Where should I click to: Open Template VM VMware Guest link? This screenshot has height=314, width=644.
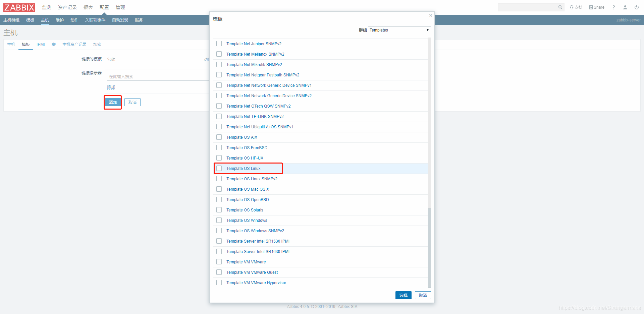252,272
